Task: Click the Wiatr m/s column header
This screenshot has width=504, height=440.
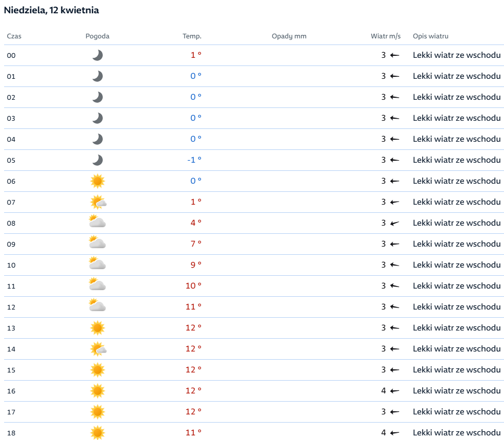Action: pos(385,36)
